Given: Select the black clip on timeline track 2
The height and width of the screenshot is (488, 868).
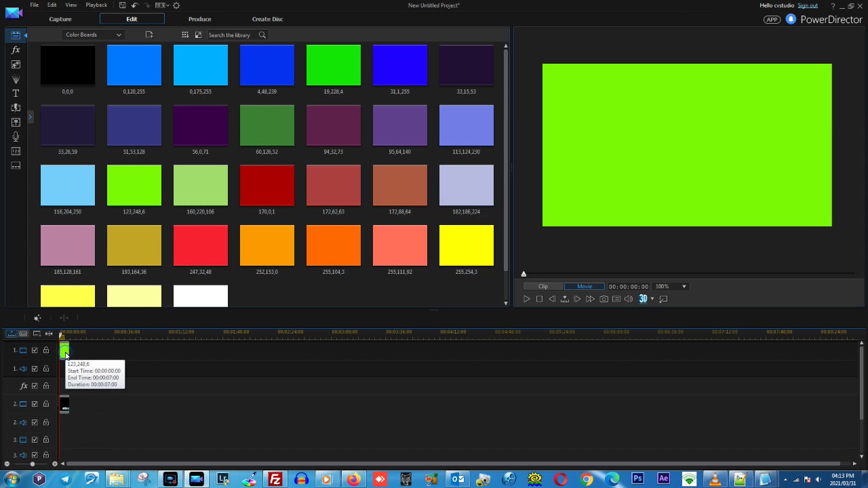Looking at the screenshot, I should (x=64, y=404).
